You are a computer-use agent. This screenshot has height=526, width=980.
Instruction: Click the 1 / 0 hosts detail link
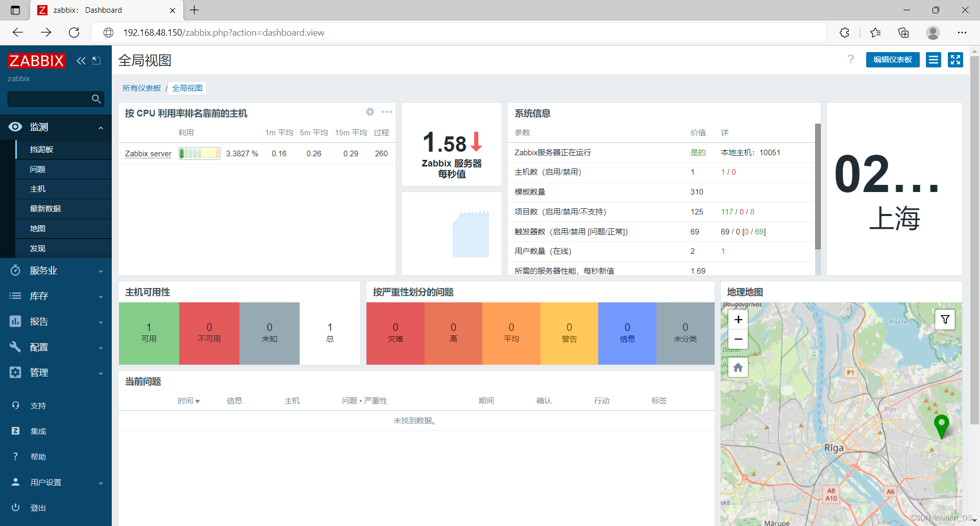(728, 172)
